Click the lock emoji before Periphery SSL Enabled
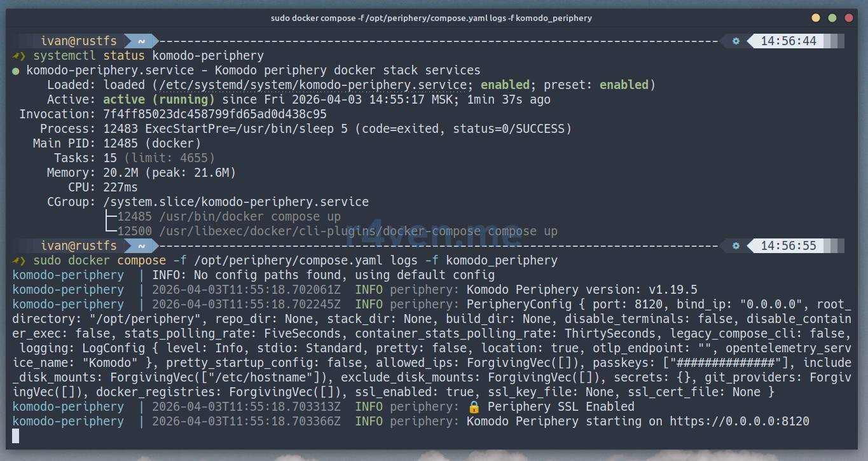 coord(474,407)
